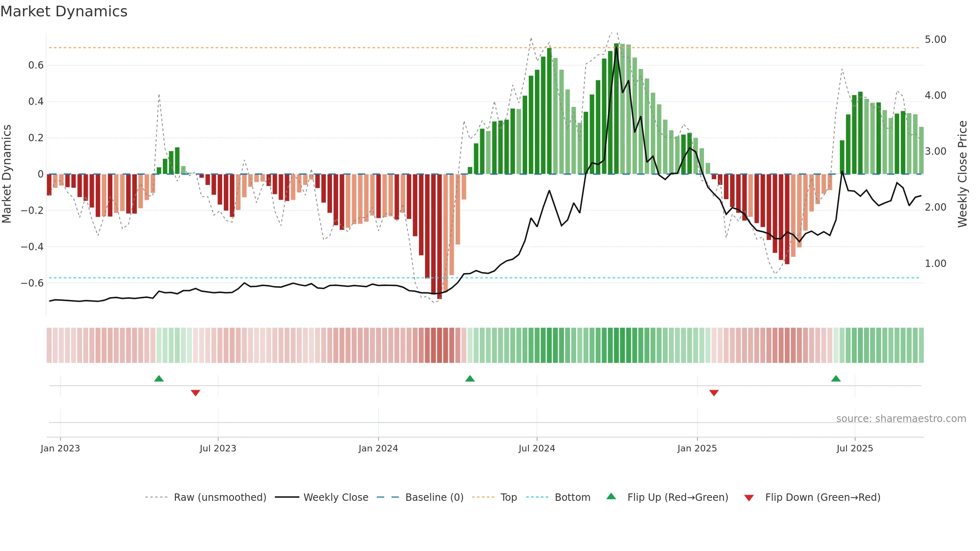Image resolution: width=980 pixels, height=551 pixels.
Task: Click the red flip-down triangle near January 2025
Action: (x=714, y=393)
